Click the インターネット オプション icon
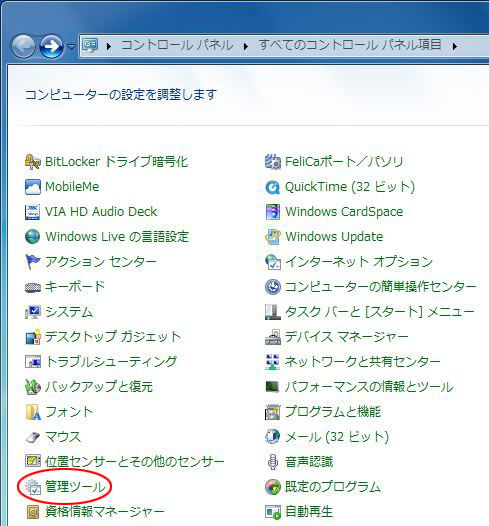 coord(273,262)
